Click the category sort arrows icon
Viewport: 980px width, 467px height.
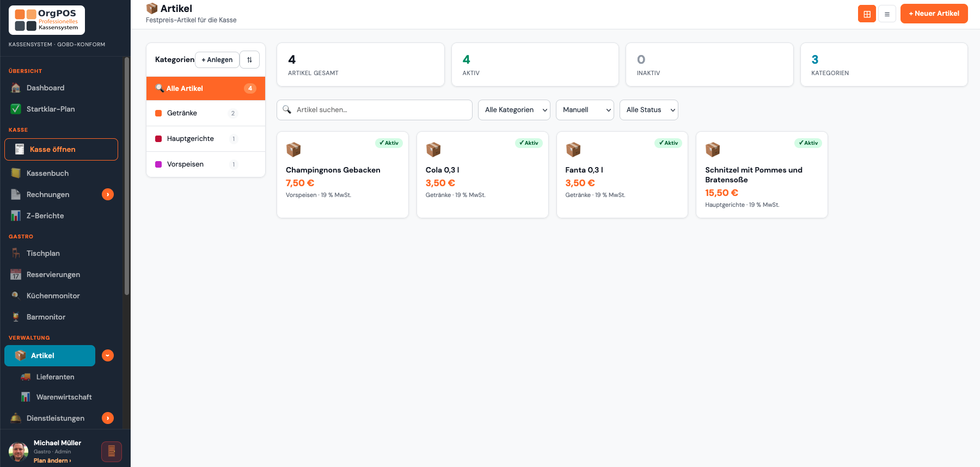point(249,60)
